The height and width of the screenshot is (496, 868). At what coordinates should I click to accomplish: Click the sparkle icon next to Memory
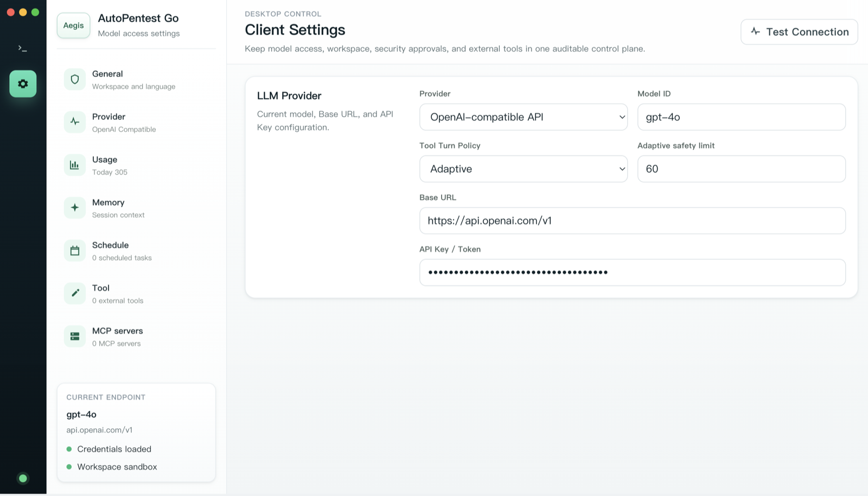click(x=75, y=208)
